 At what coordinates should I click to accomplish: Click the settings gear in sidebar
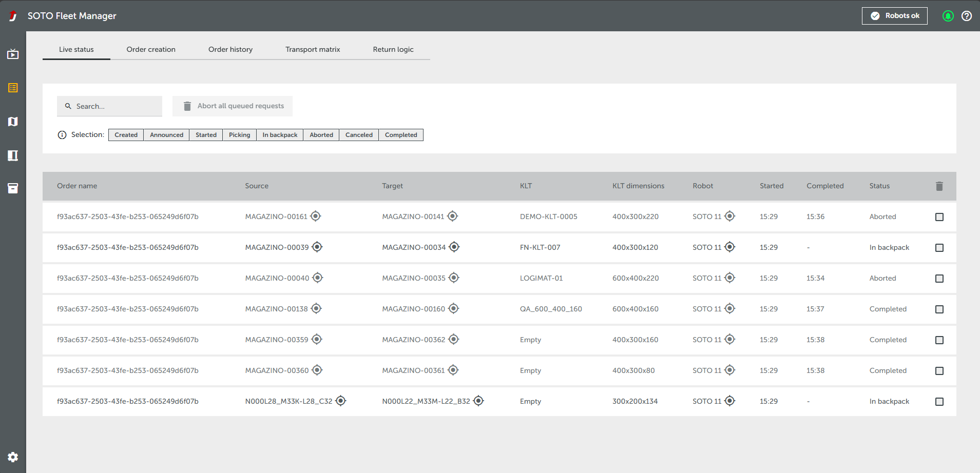(x=13, y=457)
